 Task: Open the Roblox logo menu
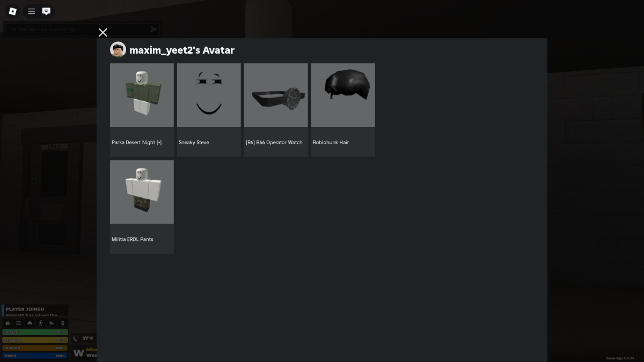pyautogui.click(x=13, y=11)
